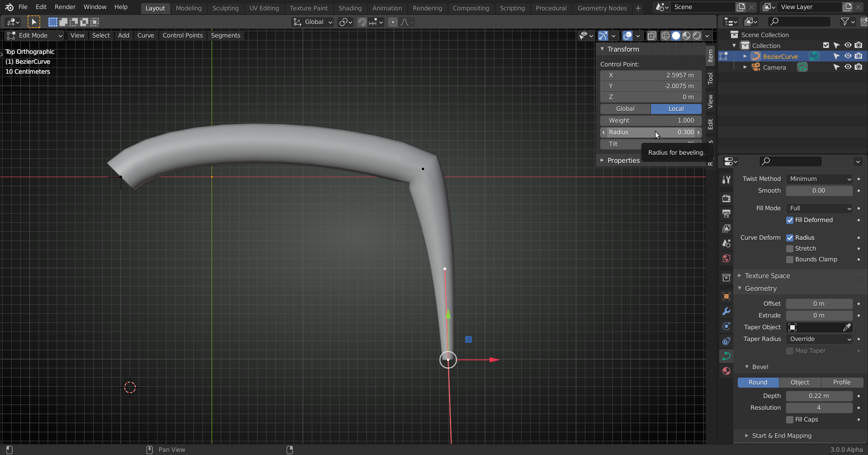Enable the Fill Caps checkbox
Viewport: 868px width, 455px height.
790,420
